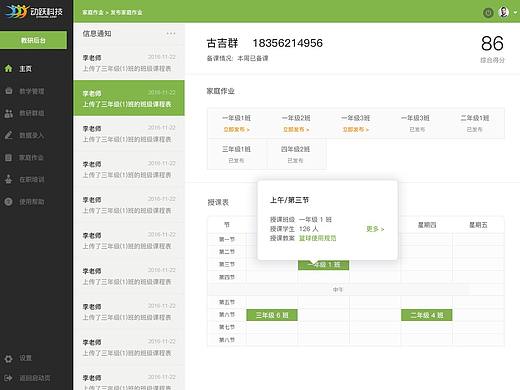
Task: Click the 星期四 column header
Action: (427, 225)
